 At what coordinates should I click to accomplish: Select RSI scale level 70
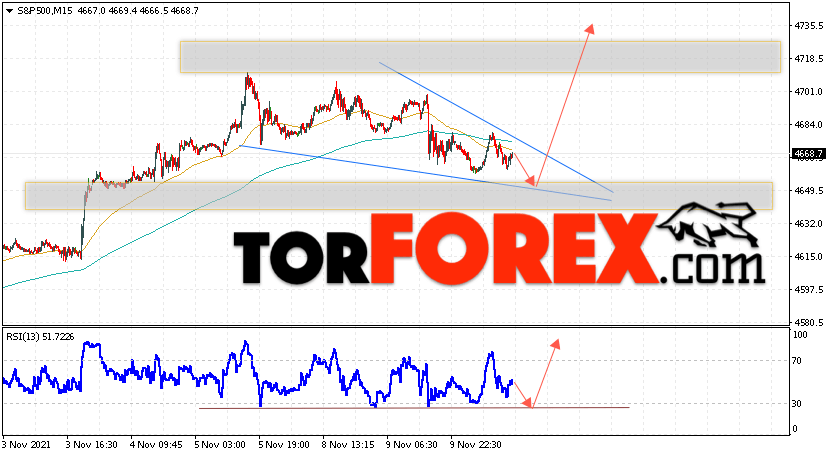coord(797,361)
